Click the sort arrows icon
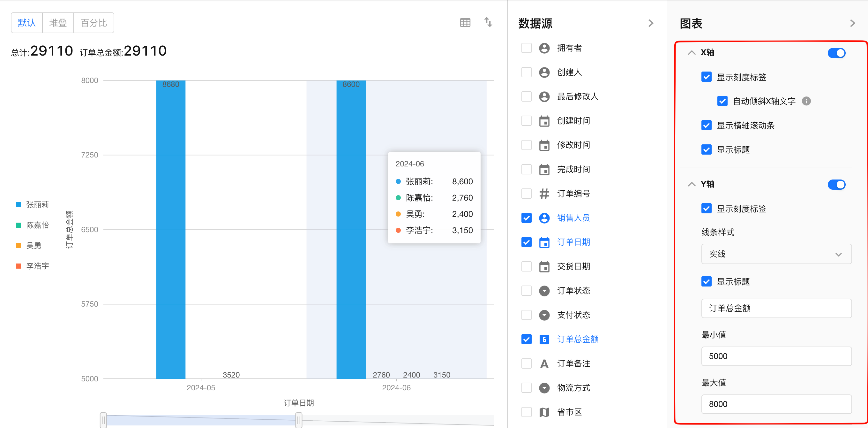This screenshot has height=428, width=868. click(488, 22)
